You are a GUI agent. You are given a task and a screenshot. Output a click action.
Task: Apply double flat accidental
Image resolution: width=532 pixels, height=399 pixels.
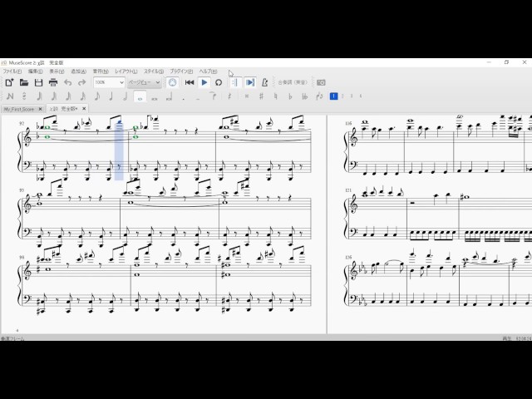coord(305,96)
